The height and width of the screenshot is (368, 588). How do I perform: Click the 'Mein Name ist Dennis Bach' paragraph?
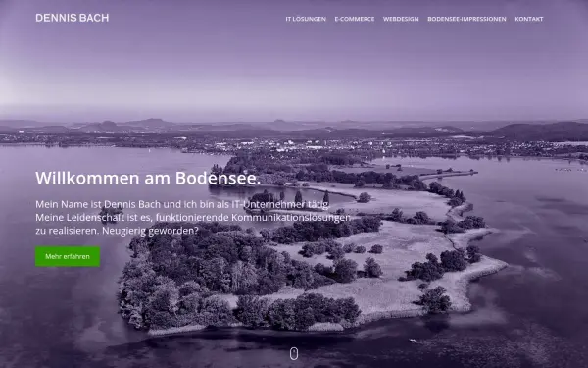pyautogui.click(x=193, y=218)
